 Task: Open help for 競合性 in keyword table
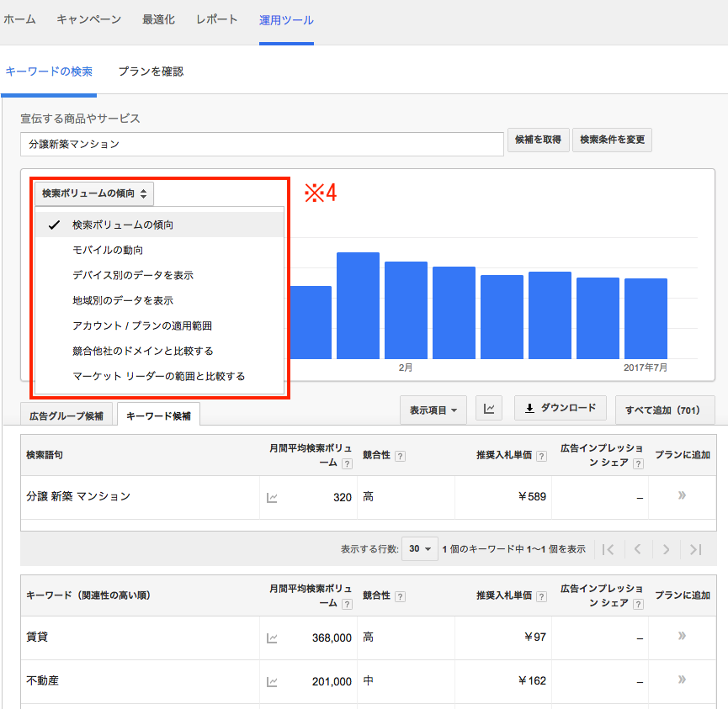pyautogui.click(x=400, y=596)
